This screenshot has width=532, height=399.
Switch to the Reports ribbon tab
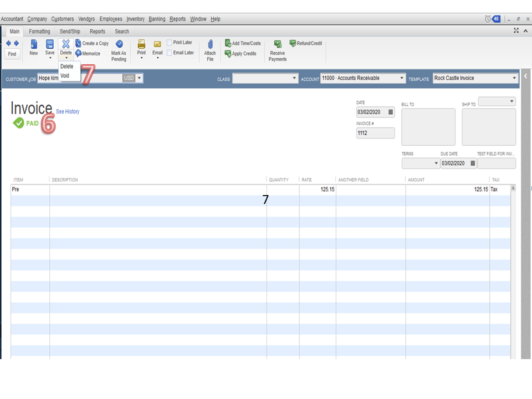click(x=98, y=32)
